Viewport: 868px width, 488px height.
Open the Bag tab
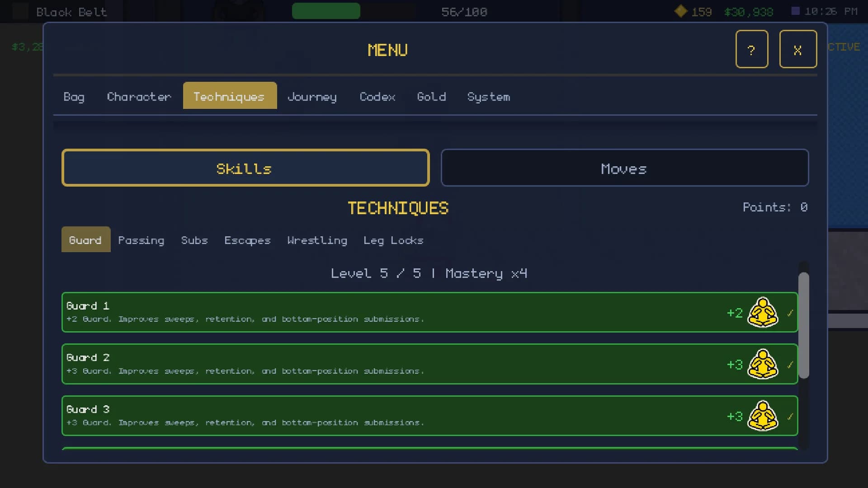[x=74, y=97]
